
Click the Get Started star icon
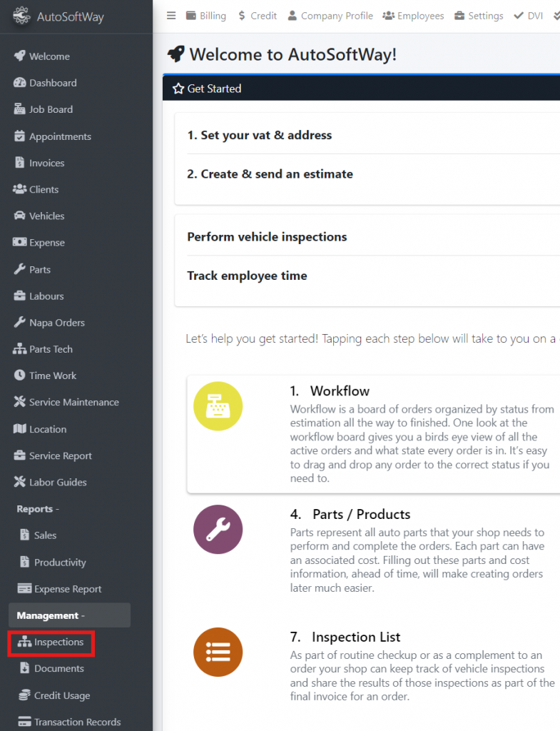click(178, 89)
